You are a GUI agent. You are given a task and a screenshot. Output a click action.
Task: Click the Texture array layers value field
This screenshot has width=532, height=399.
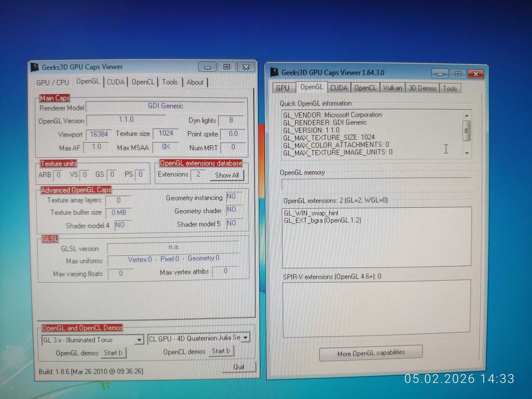(x=118, y=200)
